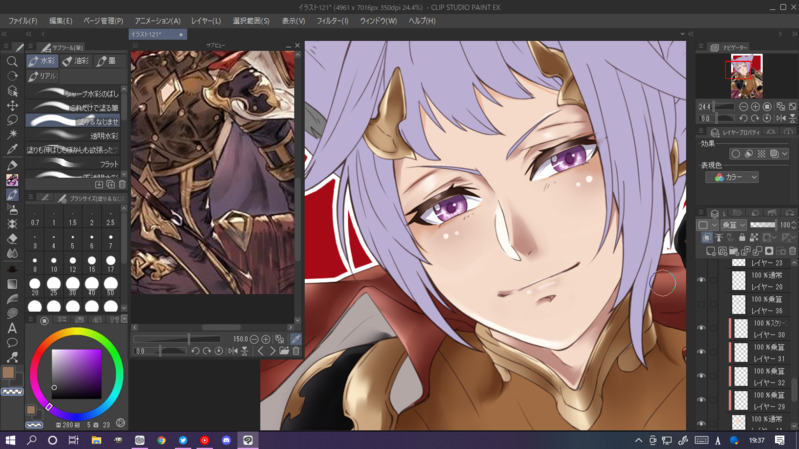Activate the Eyedropper tool in the toolbox

coord(12,149)
